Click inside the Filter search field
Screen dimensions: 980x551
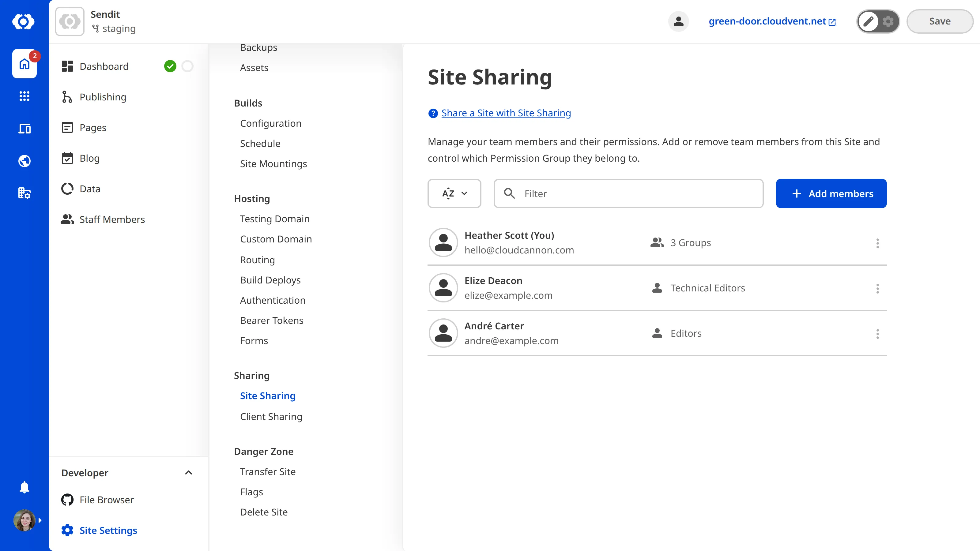(628, 193)
